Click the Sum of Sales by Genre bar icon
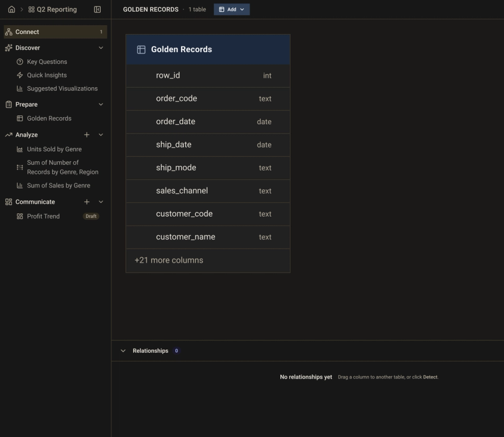This screenshot has height=437, width=504. coord(19,186)
